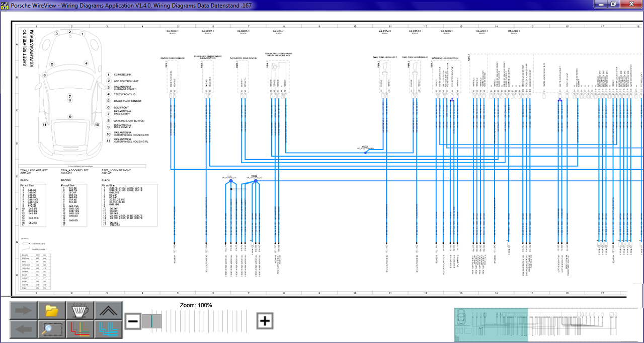Switch to multicolor wire display mode

click(x=80, y=329)
